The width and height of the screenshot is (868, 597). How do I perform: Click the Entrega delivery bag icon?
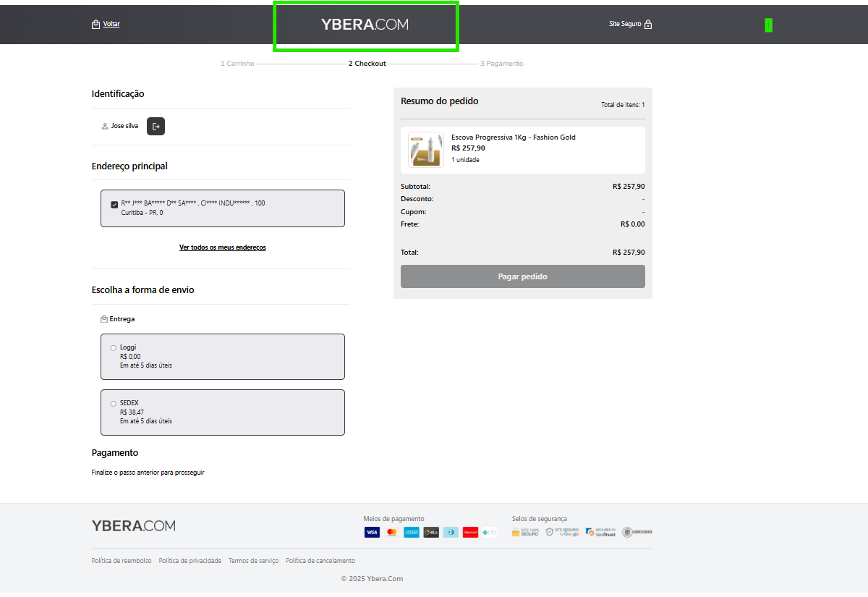(x=104, y=319)
